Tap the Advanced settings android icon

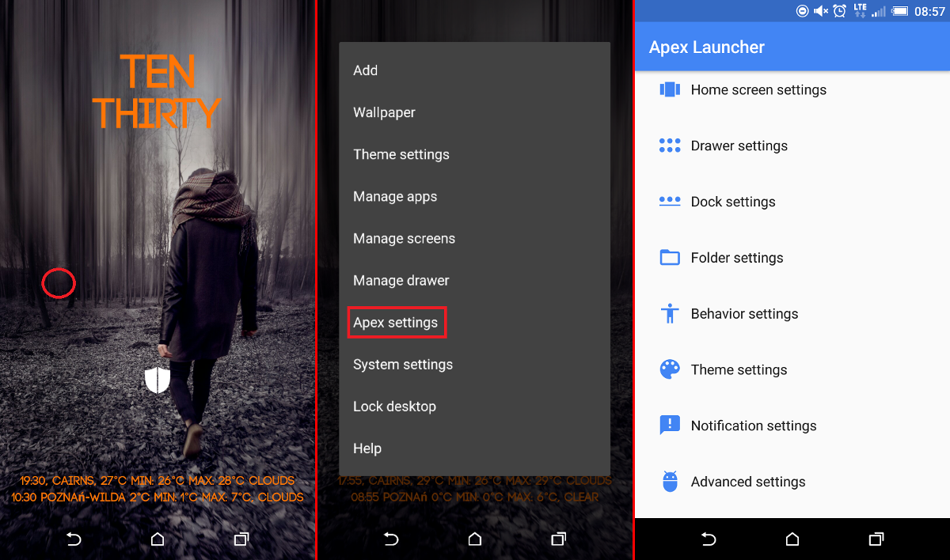pos(670,482)
